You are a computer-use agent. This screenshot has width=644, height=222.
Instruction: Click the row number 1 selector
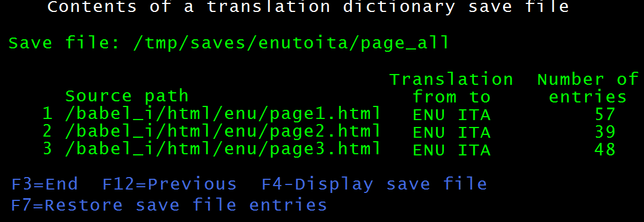pyautogui.click(x=48, y=114)
